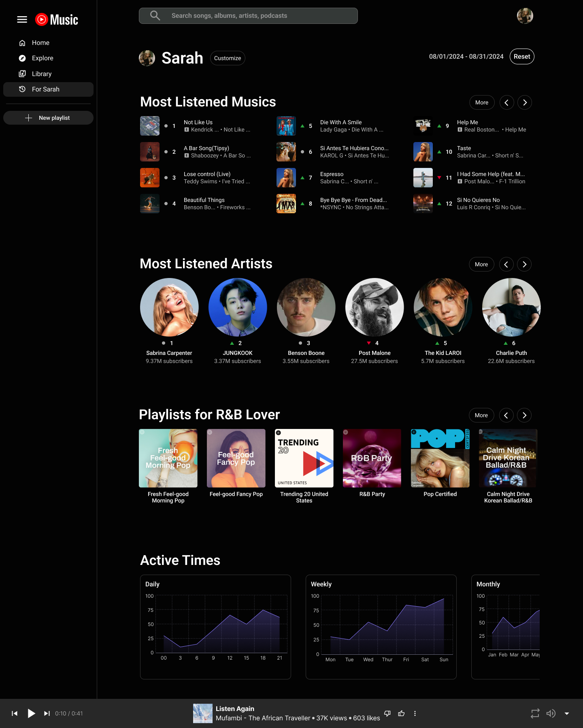The width and height of the screenshot is (583, 728).
Task: Click the volume speaker icon
Action: point(551,713)
